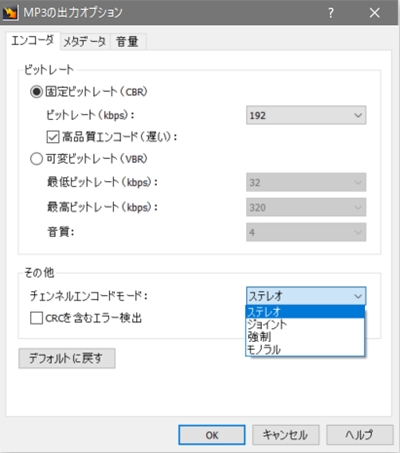Enable CRCを含むエラー検出 checkbox
The image size is (400, 453).
(x=36, y=318)
